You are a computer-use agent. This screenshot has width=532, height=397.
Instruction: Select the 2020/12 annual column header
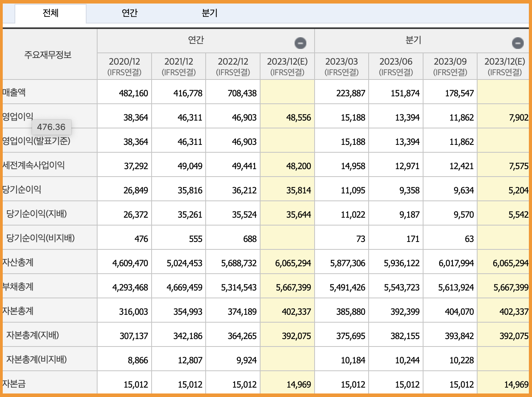[x=125, y=66]
